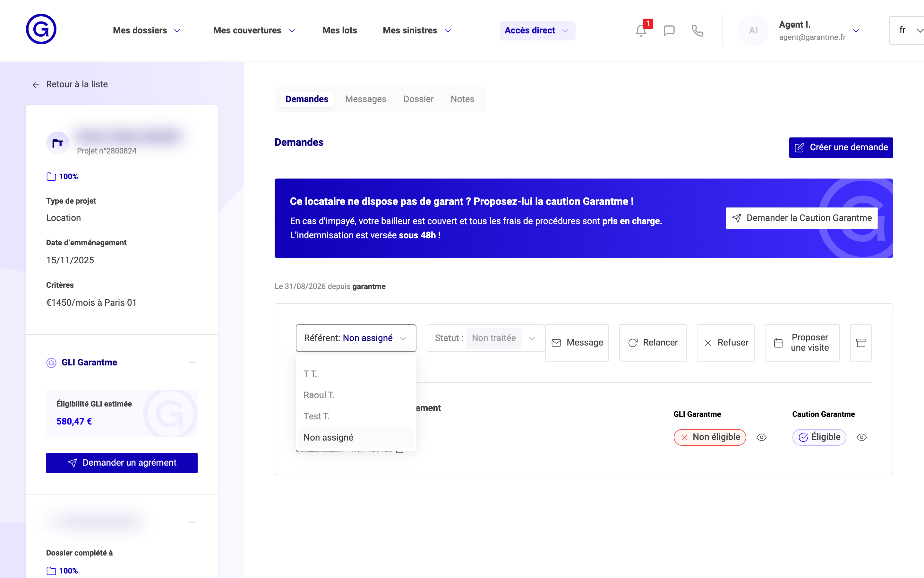Expand Mes sinistres menu

click(x=417, y=31)
